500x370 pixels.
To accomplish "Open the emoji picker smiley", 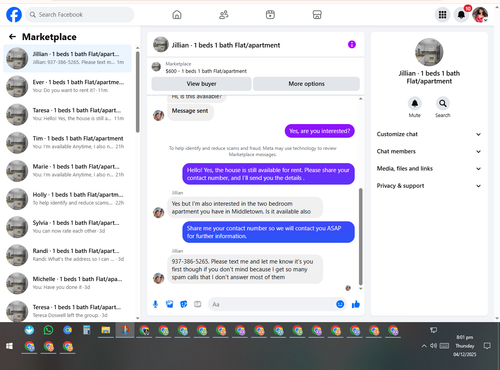I will [340, 304].
